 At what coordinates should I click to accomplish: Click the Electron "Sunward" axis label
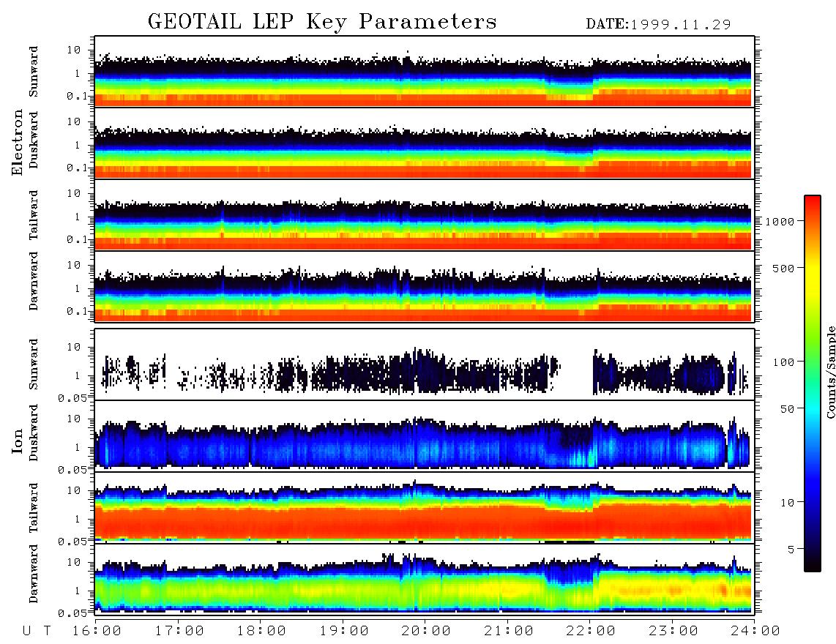point(34,71)
